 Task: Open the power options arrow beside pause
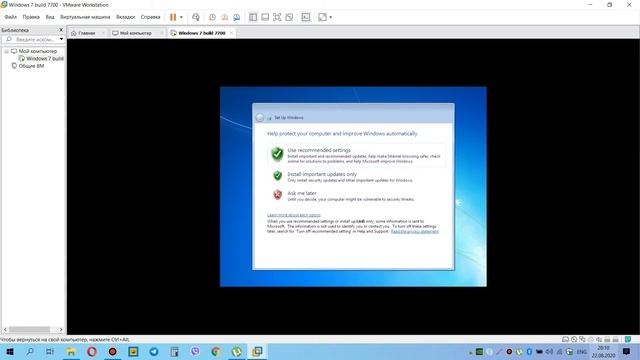click(x=181, y=17)
